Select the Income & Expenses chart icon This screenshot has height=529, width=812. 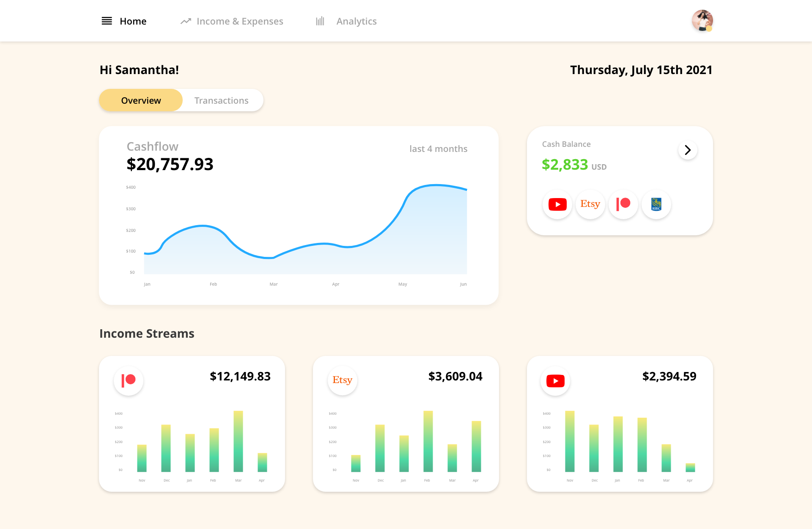point(185,21)
